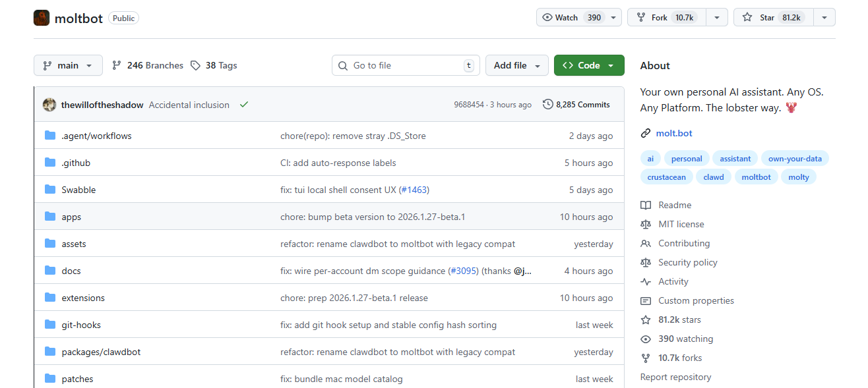Click the moltbot repository avatar icon

pos(42,18)
